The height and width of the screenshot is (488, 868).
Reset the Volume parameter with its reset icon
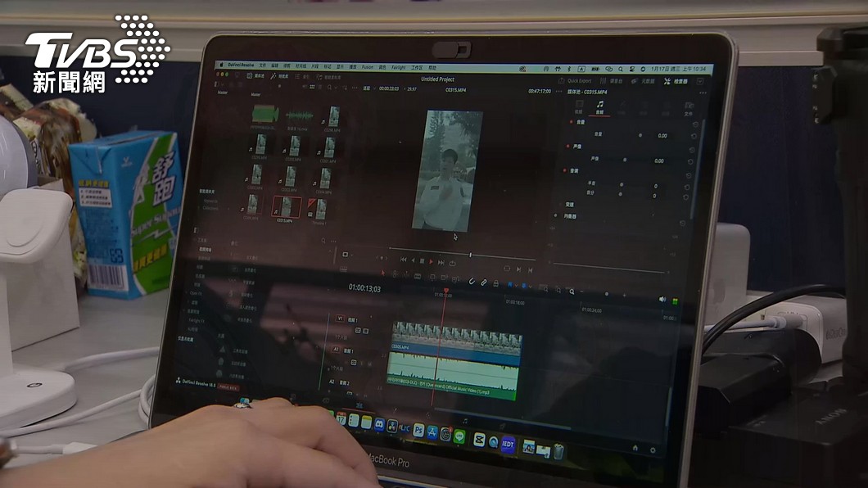pos(694,137)
